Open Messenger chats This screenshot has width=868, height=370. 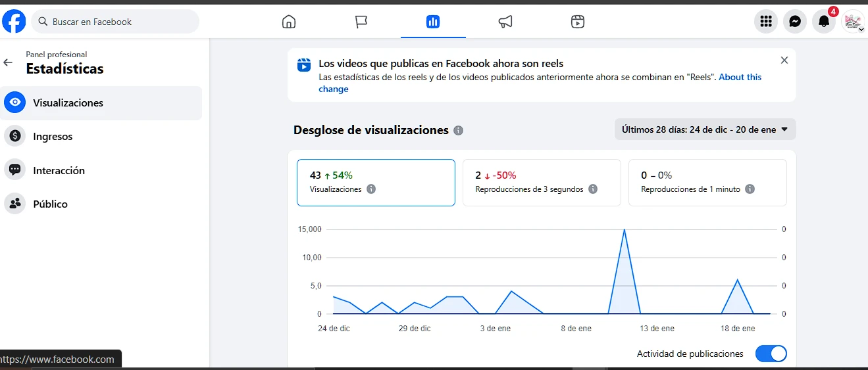coord(794,22)
